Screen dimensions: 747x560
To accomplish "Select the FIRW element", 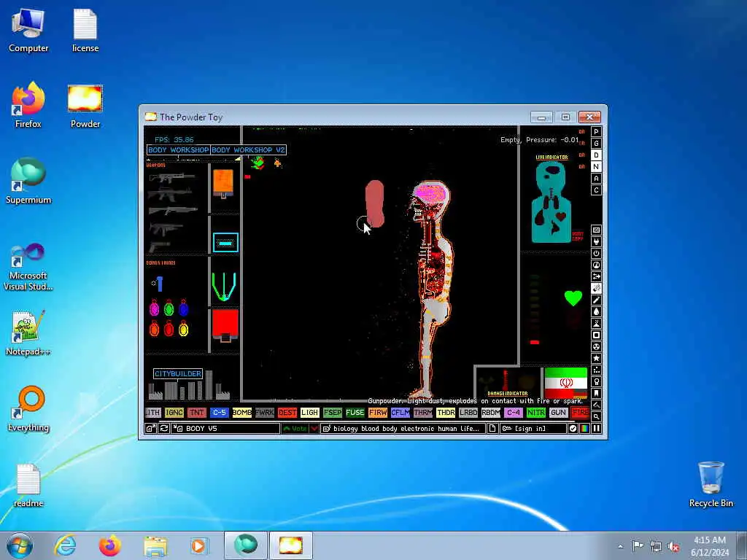I will point(378,413).
